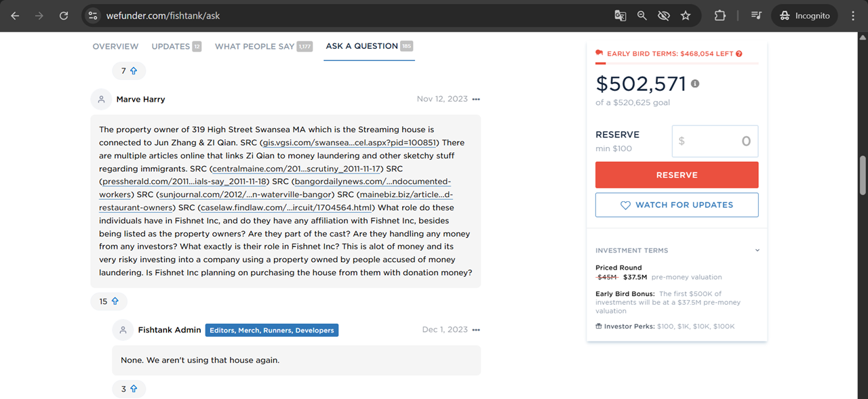The height and width of the screenshot is (399, 868).
Task: Click Fishtank Admin's avatar icon
Action: pos(123,330)
